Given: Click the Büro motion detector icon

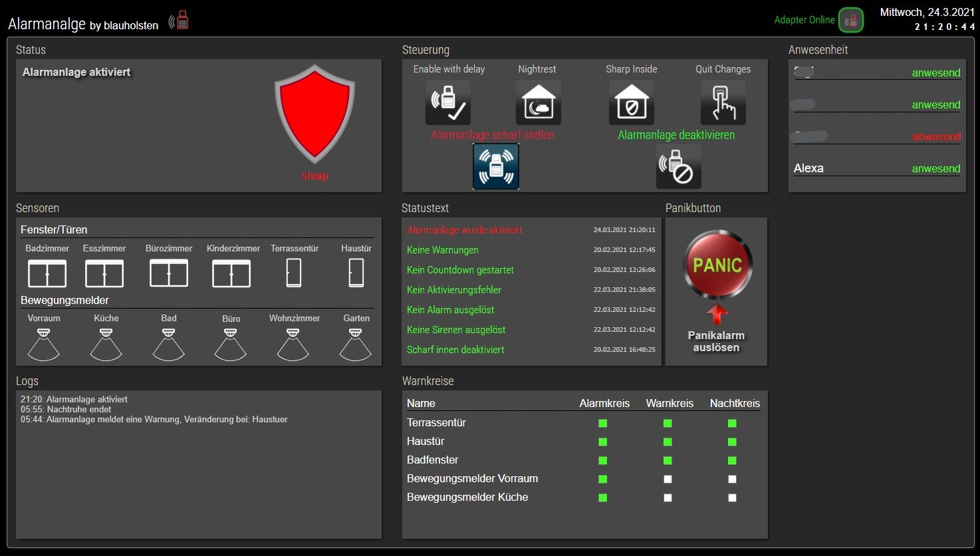Looking at the screenshot, I should (231, 345).
